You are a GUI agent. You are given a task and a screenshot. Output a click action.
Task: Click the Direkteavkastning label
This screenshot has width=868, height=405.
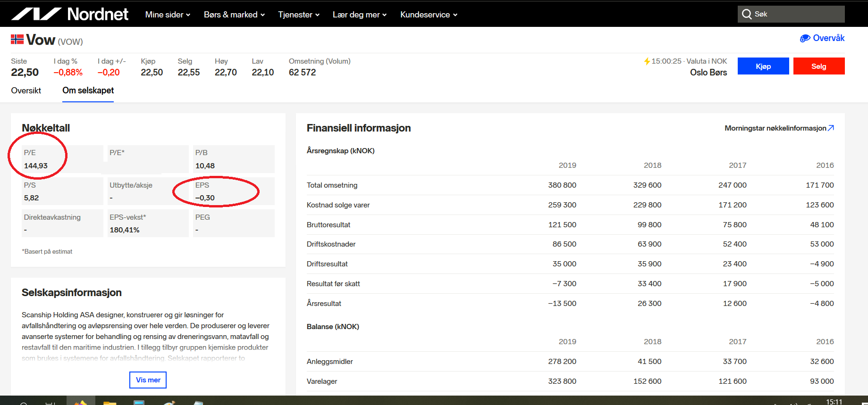click(52, 217)
